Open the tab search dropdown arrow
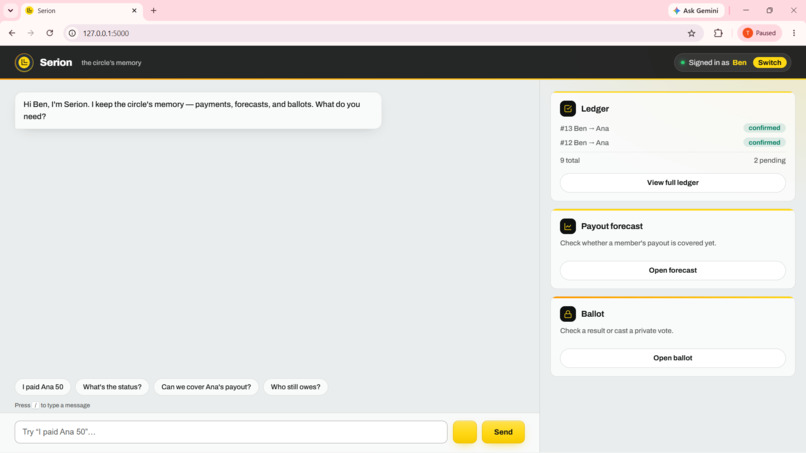806x453 pixels. tap(10, 10)
